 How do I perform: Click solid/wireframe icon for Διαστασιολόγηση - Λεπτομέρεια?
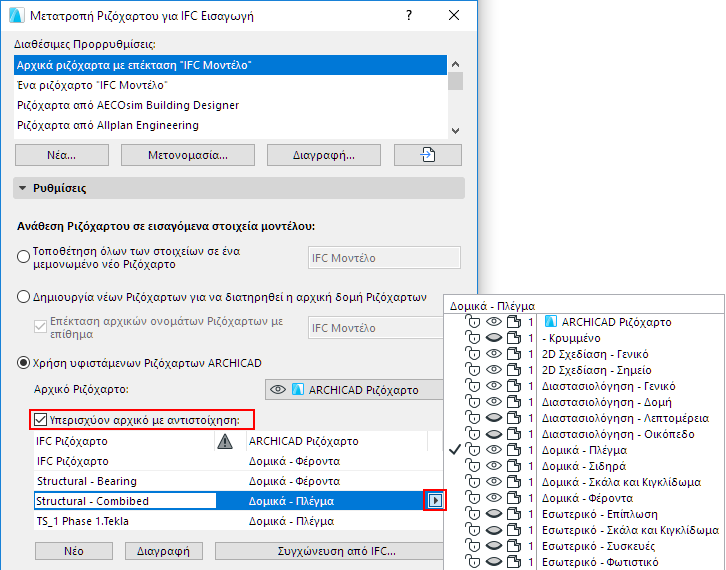pyautogui.click(x=513, y=418)
